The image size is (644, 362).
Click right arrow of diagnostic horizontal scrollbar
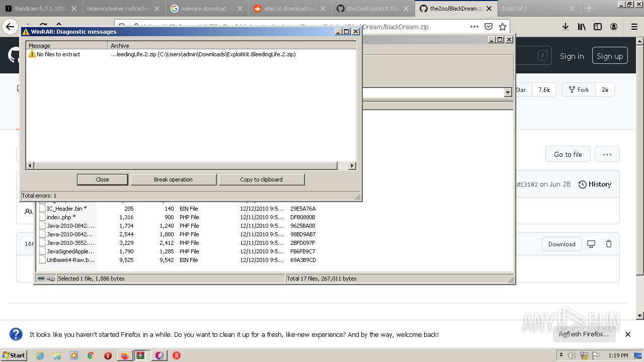(x=352, y=166)
